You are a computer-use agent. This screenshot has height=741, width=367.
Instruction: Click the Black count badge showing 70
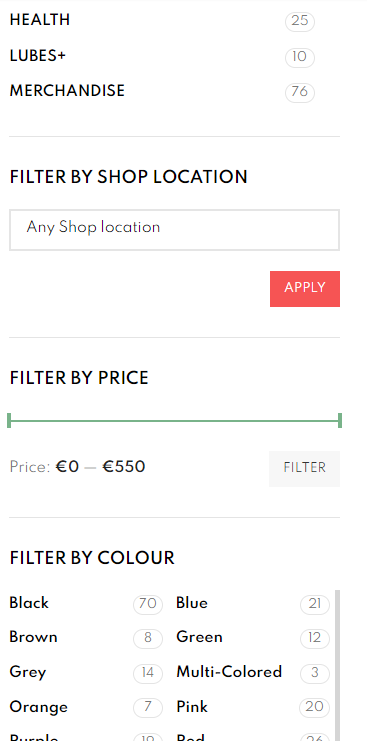[148, 604]
